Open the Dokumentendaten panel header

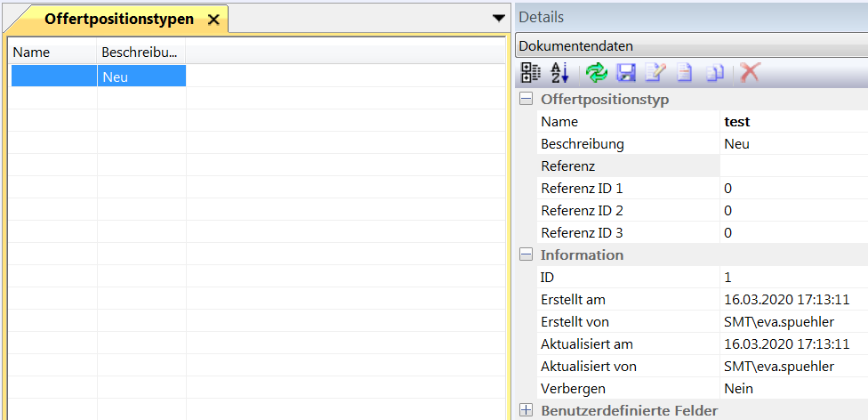point(690,46)
